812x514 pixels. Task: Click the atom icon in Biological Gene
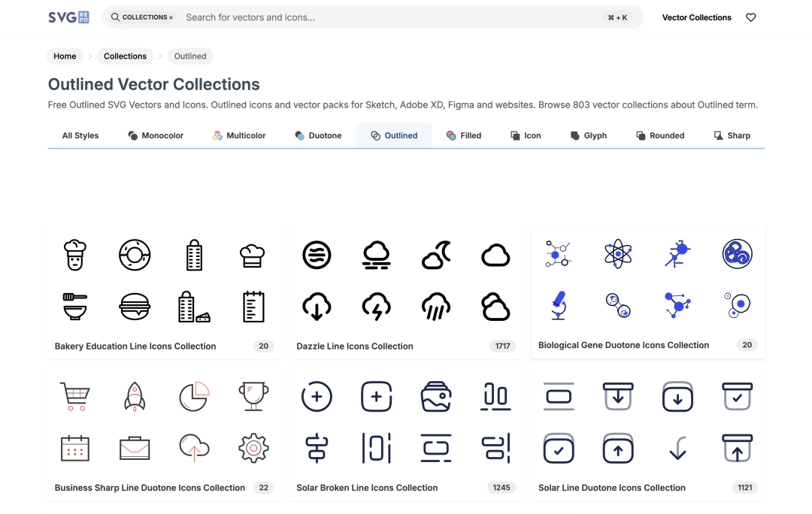[x=618, y=254]
